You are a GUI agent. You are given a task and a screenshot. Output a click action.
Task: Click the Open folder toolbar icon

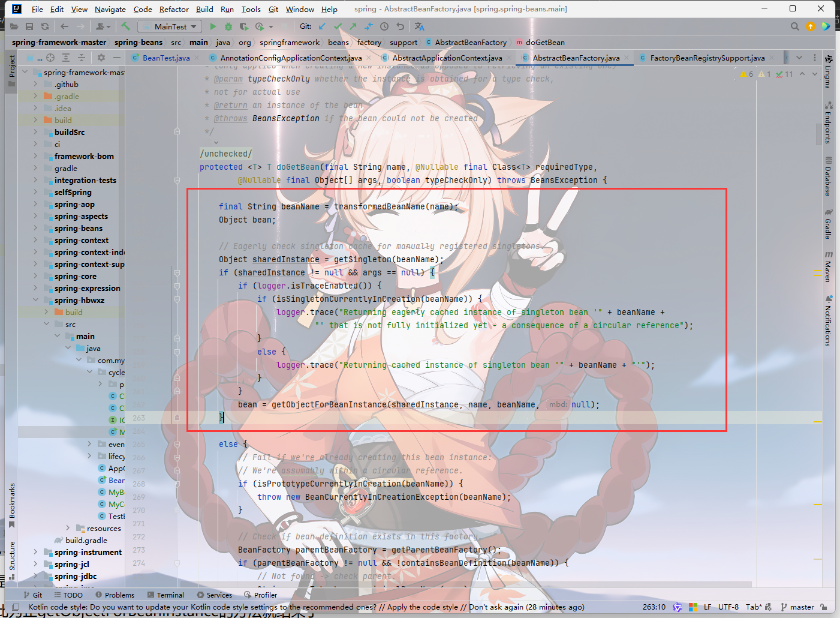pyautogui.click(x=14, y=26)
